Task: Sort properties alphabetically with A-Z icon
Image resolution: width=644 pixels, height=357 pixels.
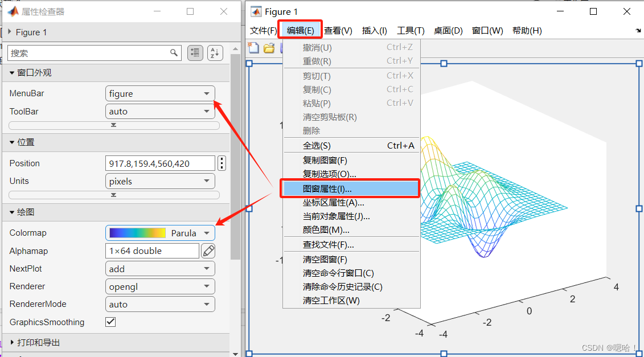Action: coord(215,52)
